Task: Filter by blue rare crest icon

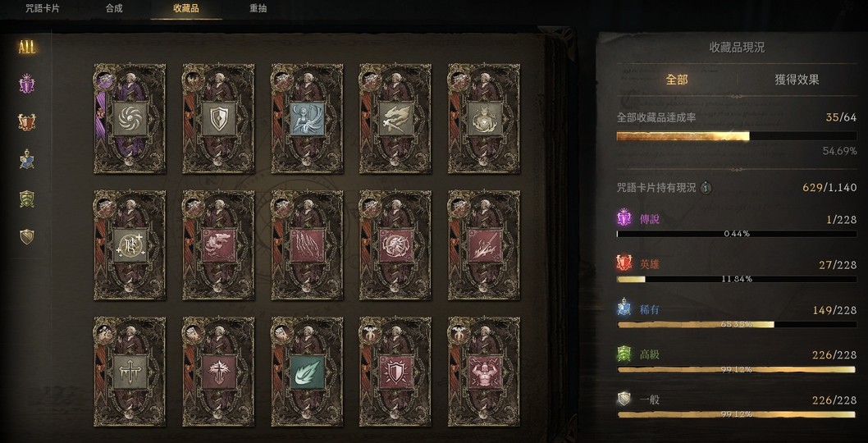Action: (x=26, y=160)
